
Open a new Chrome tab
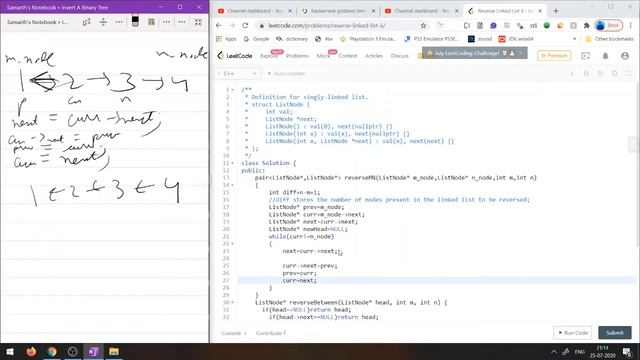click(556, 11)
